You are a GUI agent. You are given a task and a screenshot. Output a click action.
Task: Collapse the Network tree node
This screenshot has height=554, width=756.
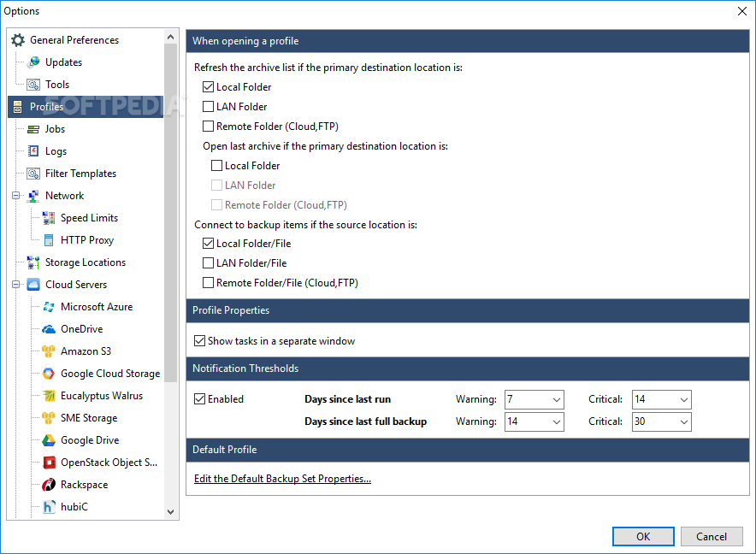[x=16, y=196]
